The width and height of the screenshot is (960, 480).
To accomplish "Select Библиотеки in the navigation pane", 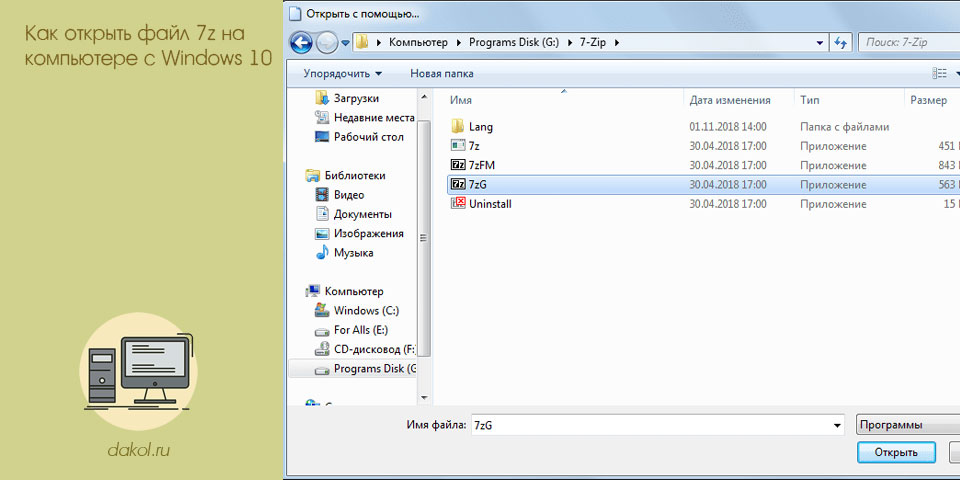I will click(354, 176).
